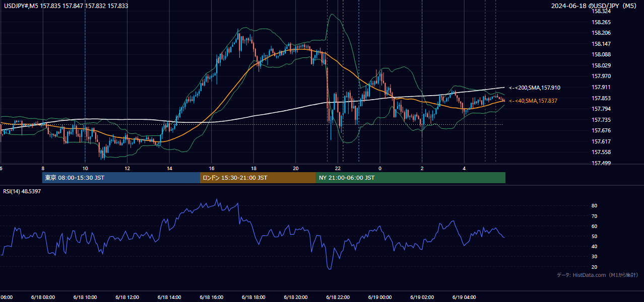644x302 pixels.
Task: Click the 6/19 00:00 date label
Action: pos(380,297)
